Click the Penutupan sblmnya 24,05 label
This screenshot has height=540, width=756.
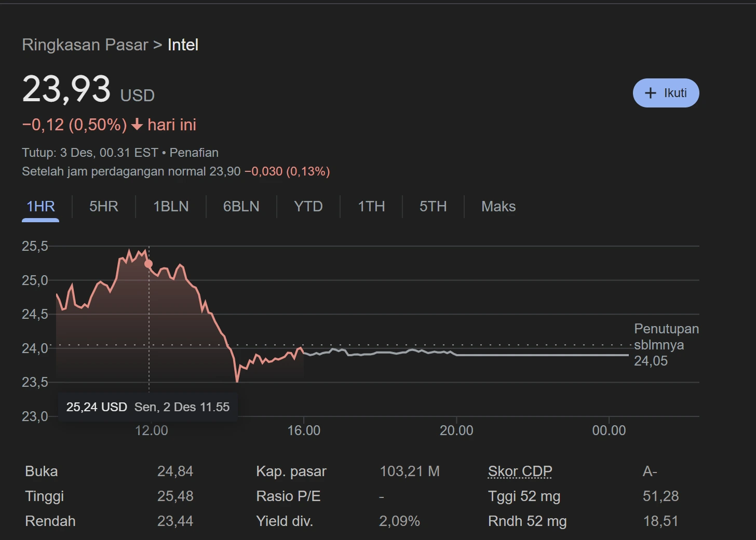(666, 345)
